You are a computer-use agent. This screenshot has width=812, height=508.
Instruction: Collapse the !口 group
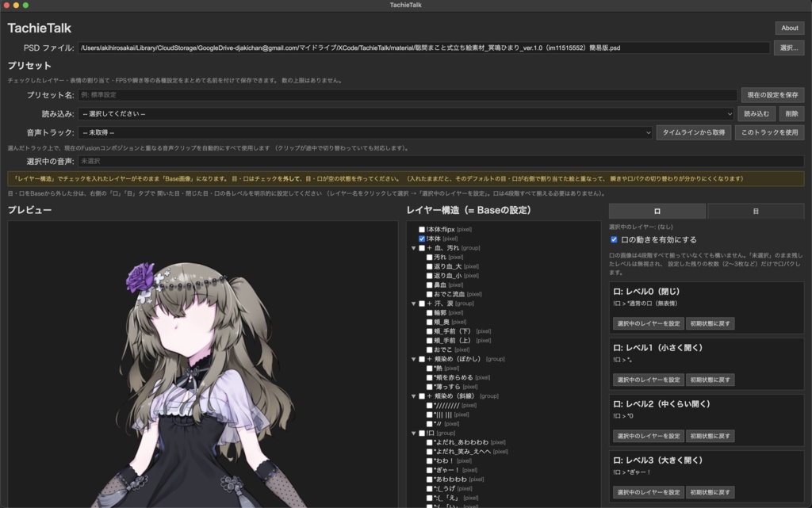pyautogui.click(x=413, y=434)
